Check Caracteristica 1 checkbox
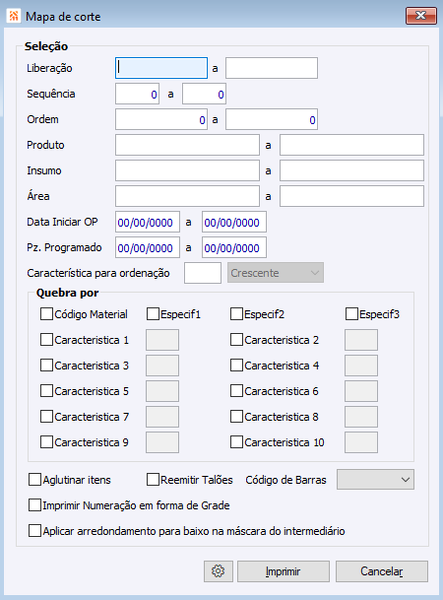443x600 pixels. click(46, 340)
